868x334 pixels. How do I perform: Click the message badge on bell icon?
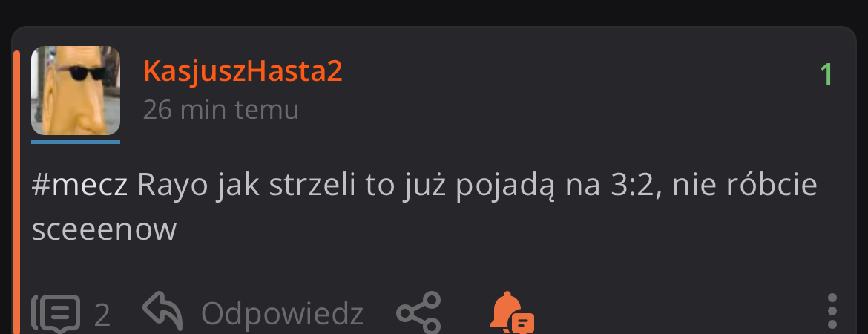(x=523, y=322)
